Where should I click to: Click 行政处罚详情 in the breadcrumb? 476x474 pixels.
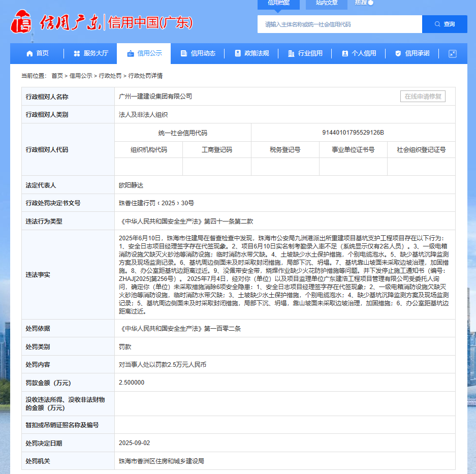[x=145, y=76]
